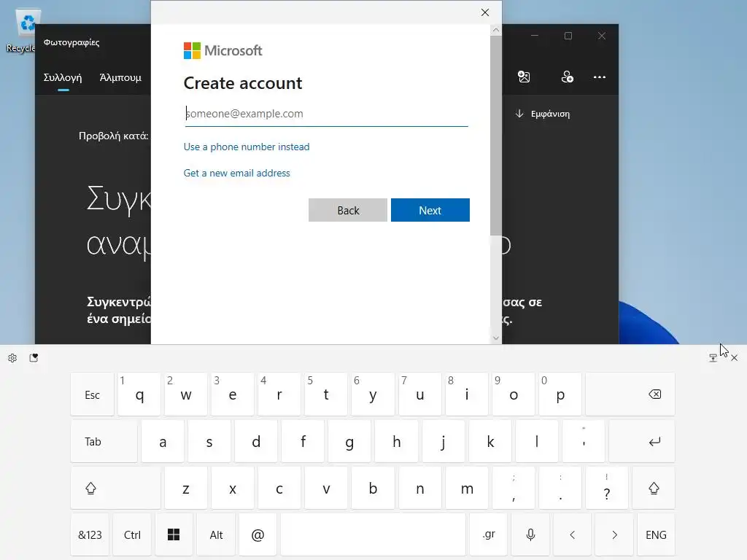Viewport: 747px width, 560px height.
Task: Tap the Backspace key
Action: (630, 394)
